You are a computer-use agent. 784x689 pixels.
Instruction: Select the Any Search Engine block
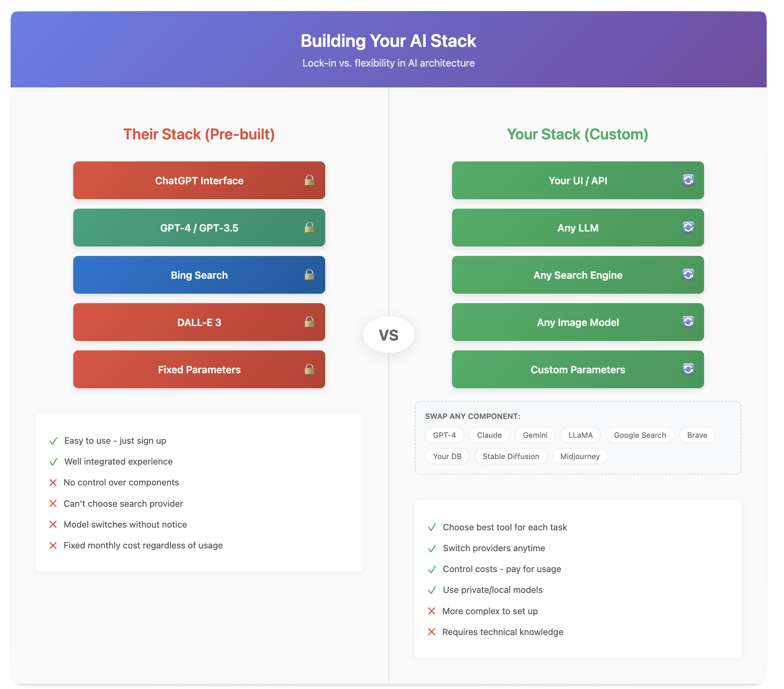tap(578, 275)
